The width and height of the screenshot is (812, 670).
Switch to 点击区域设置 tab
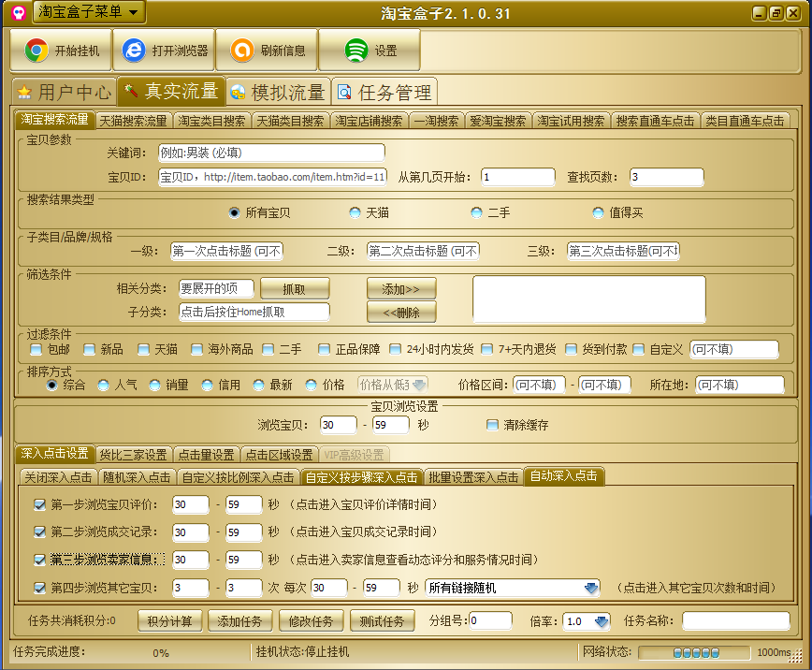(x=279, y=455)
